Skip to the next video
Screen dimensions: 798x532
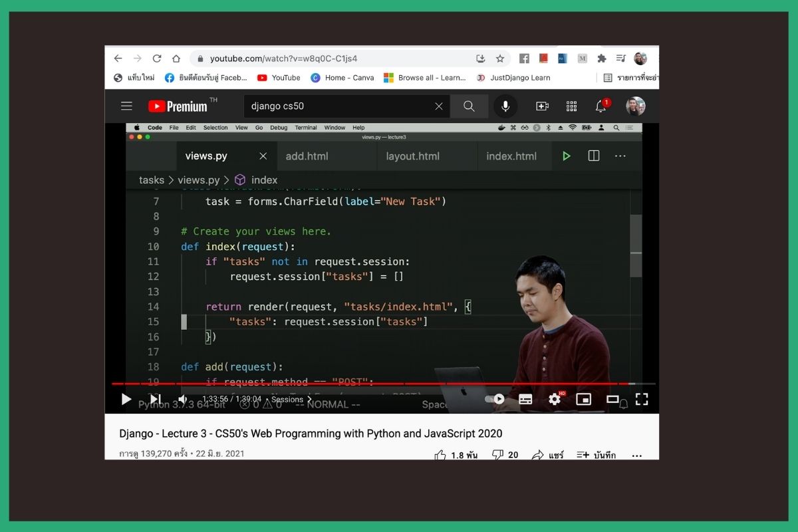(155, 399)
